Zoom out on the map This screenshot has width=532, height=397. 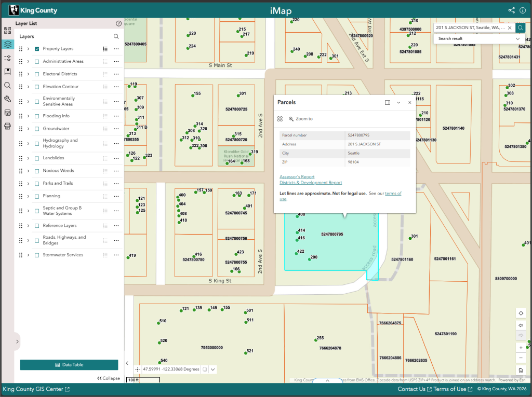(521, 358)
